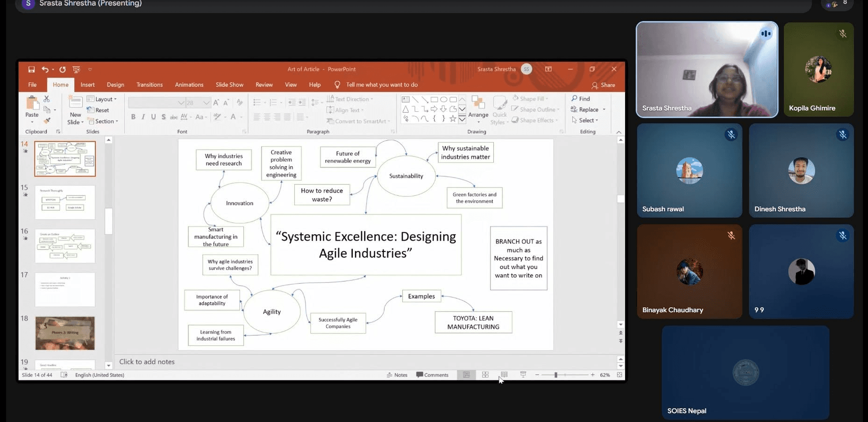Click the Increase List Level indent icon

[302, 102]
